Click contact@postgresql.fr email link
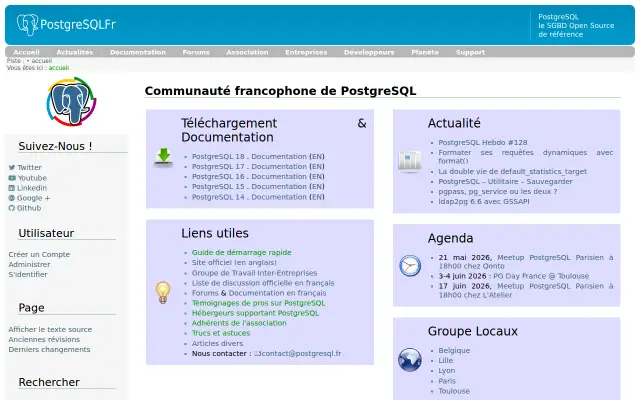This screenshot has width=640, height=400. click(x=301, y=353)
